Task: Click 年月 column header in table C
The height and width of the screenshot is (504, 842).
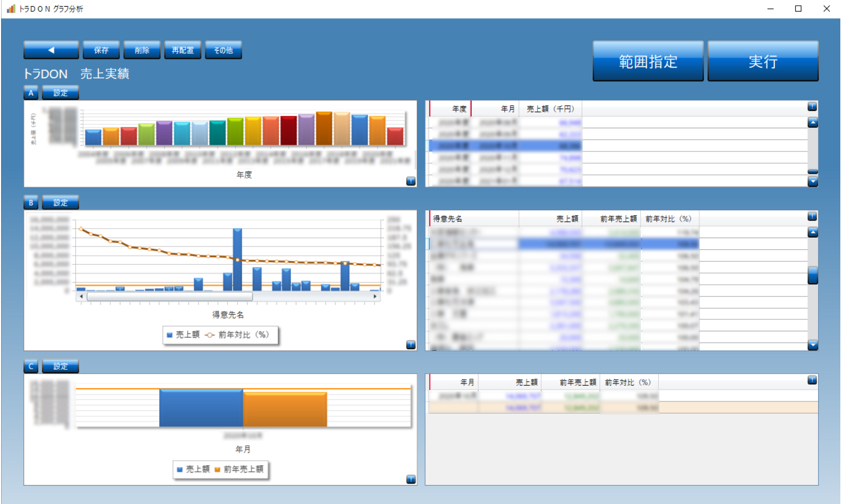Action: click(453, 382)
